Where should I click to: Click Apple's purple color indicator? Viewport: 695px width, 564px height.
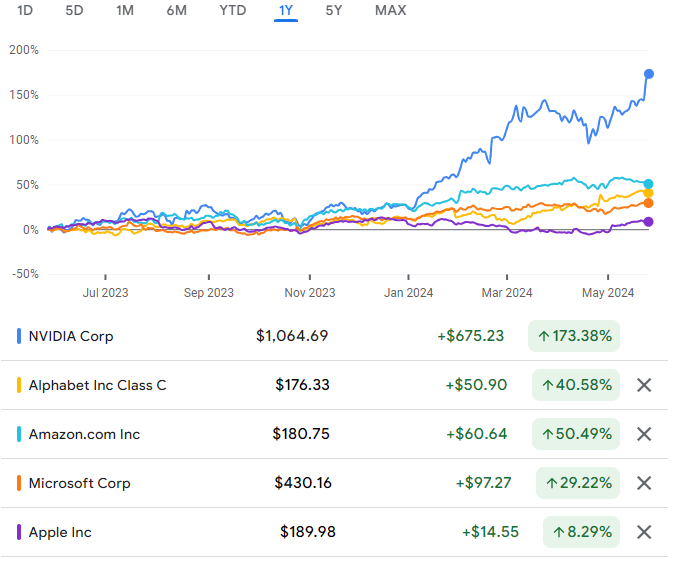(19, 532)
